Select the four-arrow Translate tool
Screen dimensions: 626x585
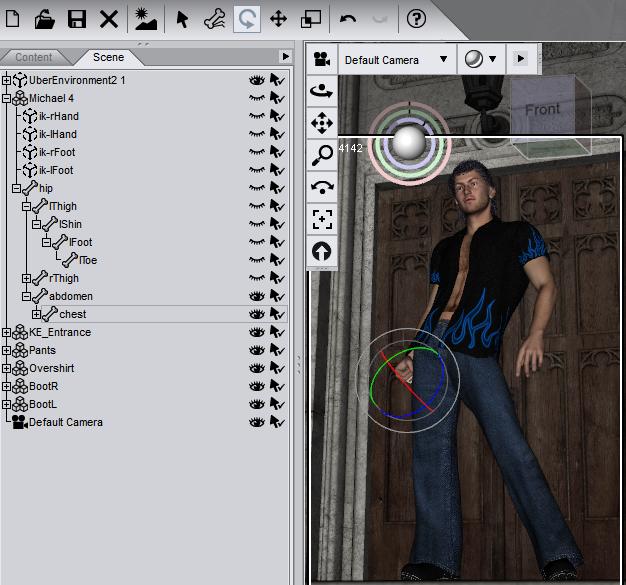coord(278,19)
